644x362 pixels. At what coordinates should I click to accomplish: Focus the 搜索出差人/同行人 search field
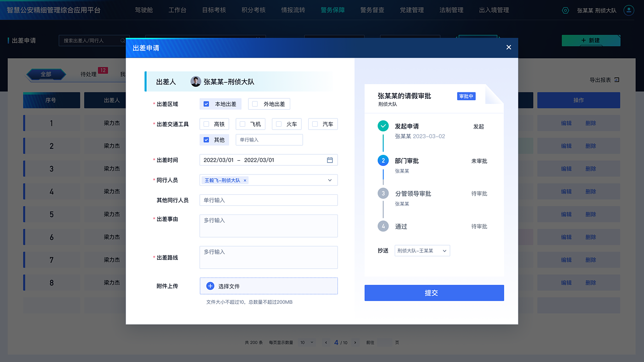(94, 40)
